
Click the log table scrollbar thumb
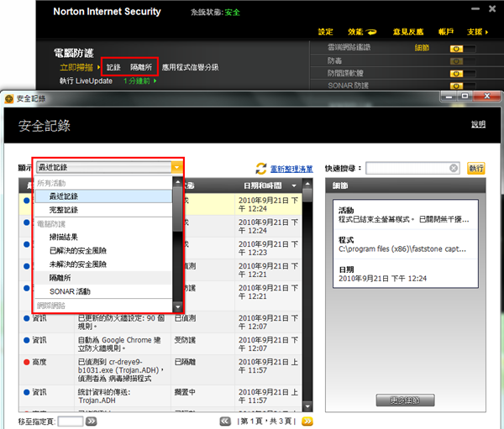[x=307, y=195]
